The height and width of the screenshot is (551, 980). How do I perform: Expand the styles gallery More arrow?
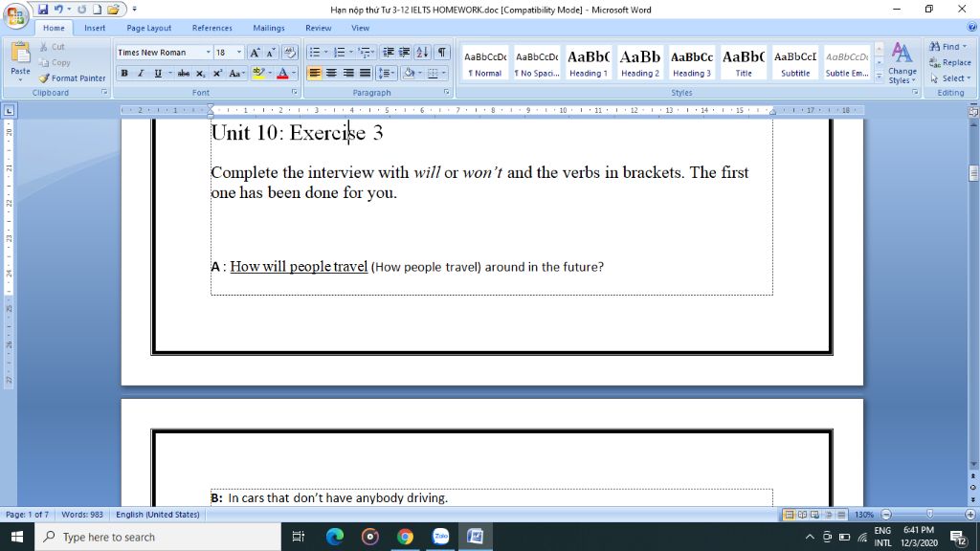click(x=879, y=76)
